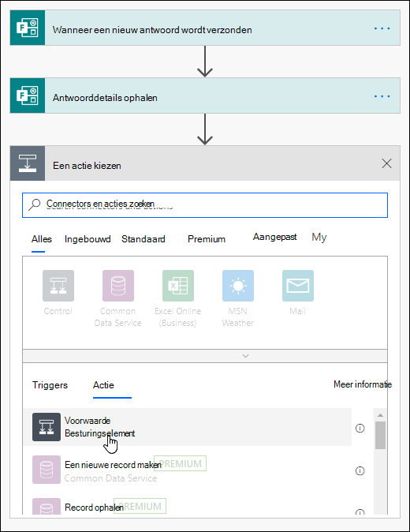Open the Antwoorddetails ophalen step
Screen dimensions: 410x532
coord(205,96)
